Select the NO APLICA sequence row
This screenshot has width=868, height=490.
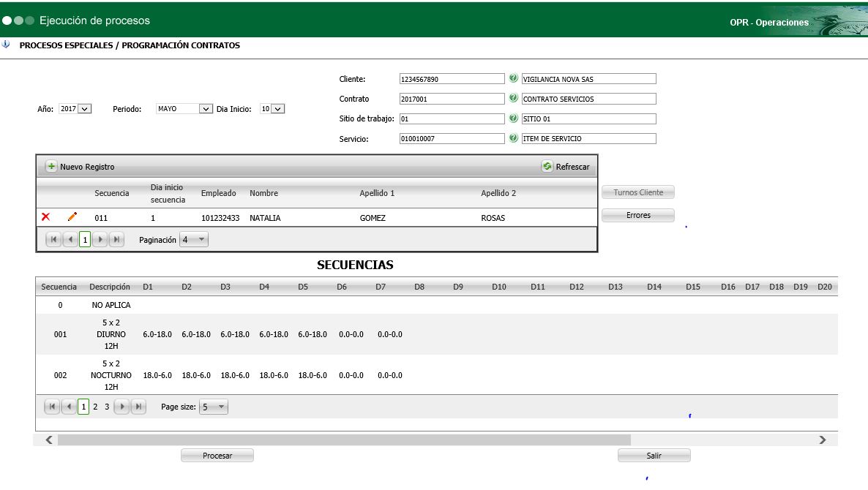[x=437, y=305]
